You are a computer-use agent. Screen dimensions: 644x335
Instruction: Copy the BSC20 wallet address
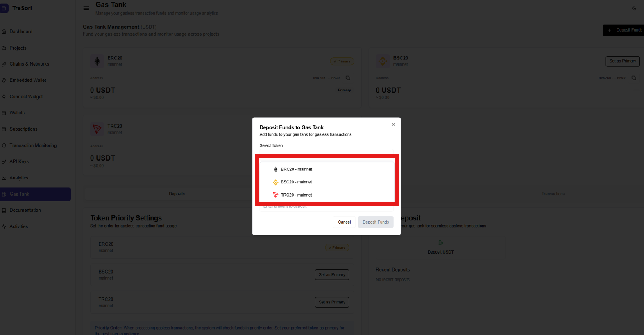tap(634, 78)
